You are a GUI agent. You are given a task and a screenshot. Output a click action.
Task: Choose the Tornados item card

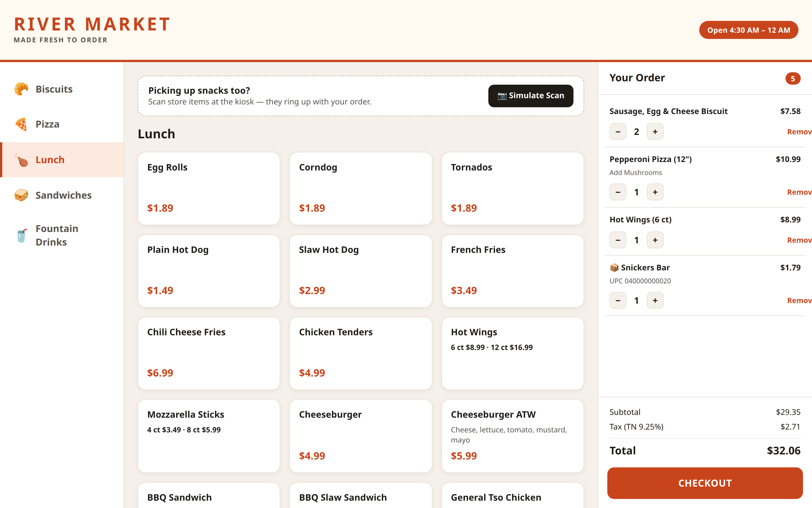pyautogui.click(x=513, y=189)
